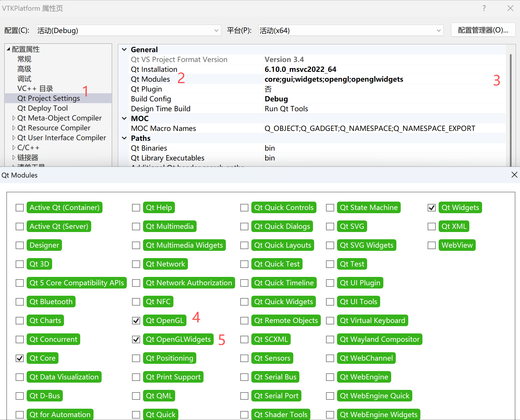Viewport: 520px width, 420px height.
Task: Tick the Qt SCXML checkbox
Action: (x=244, y=339)
